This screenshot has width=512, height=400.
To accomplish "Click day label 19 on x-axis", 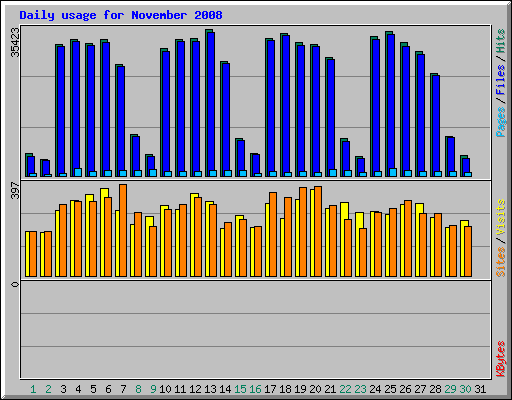I will (300, 389).
